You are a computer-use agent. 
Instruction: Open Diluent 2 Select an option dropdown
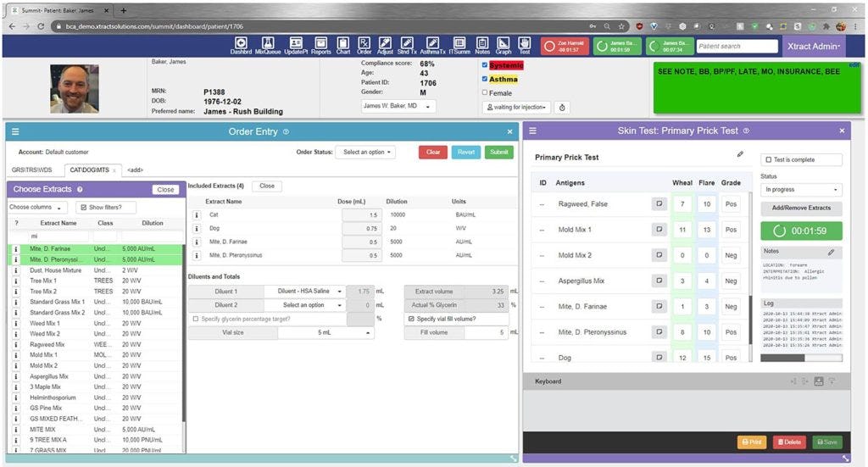[x=305, y=305]
